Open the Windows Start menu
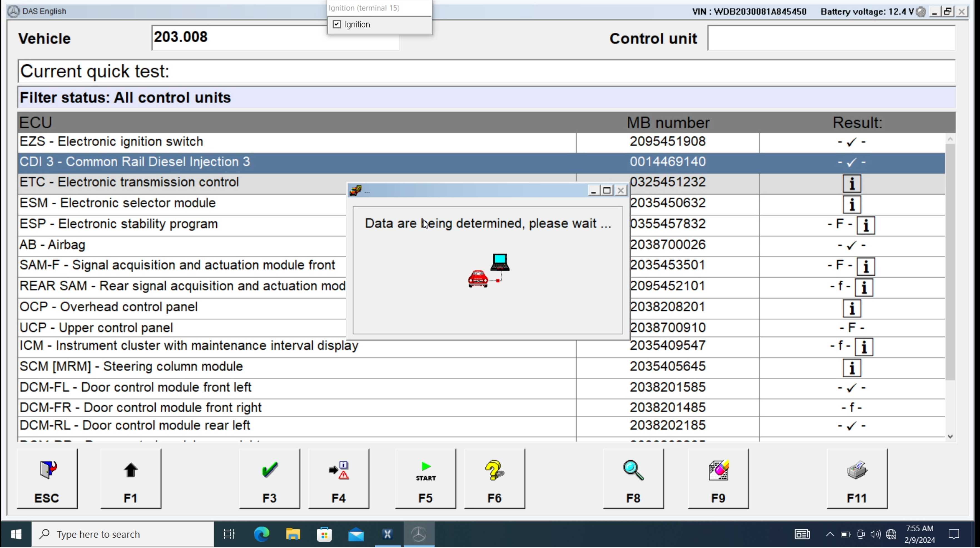This screenshot has width=980, height=548. pyautogui.click(x=16, y=534)
